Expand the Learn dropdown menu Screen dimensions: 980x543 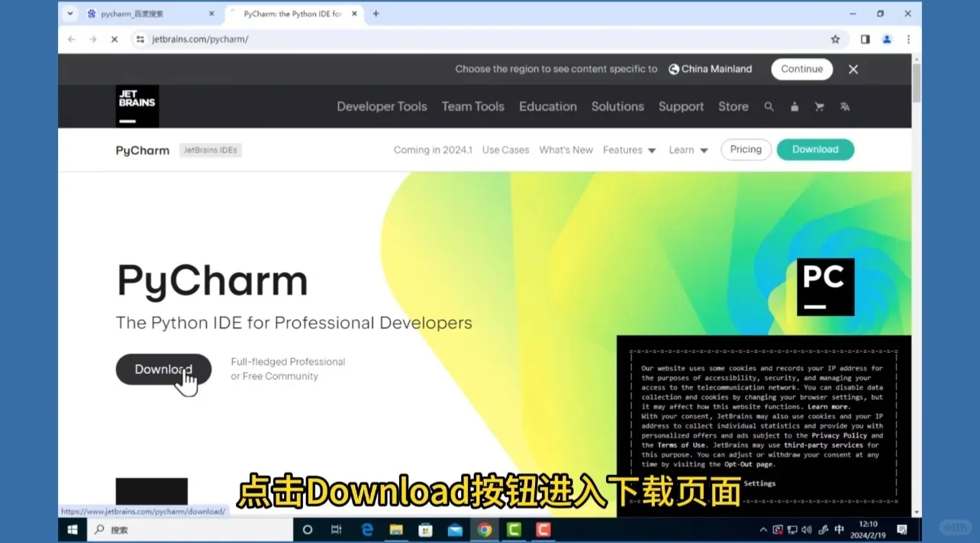point(688,150)
